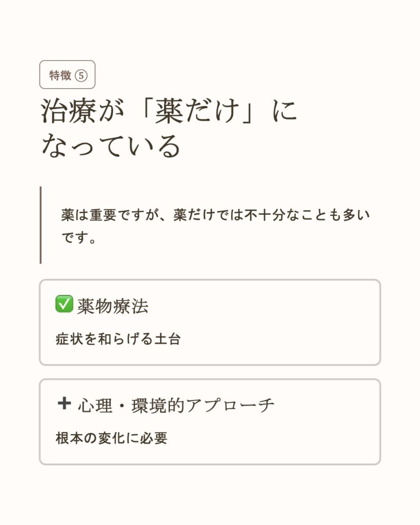Click the 心理・環境的アプローチ card title
The height and width of the screenshot is (525, 420).
tap(176, 406)
